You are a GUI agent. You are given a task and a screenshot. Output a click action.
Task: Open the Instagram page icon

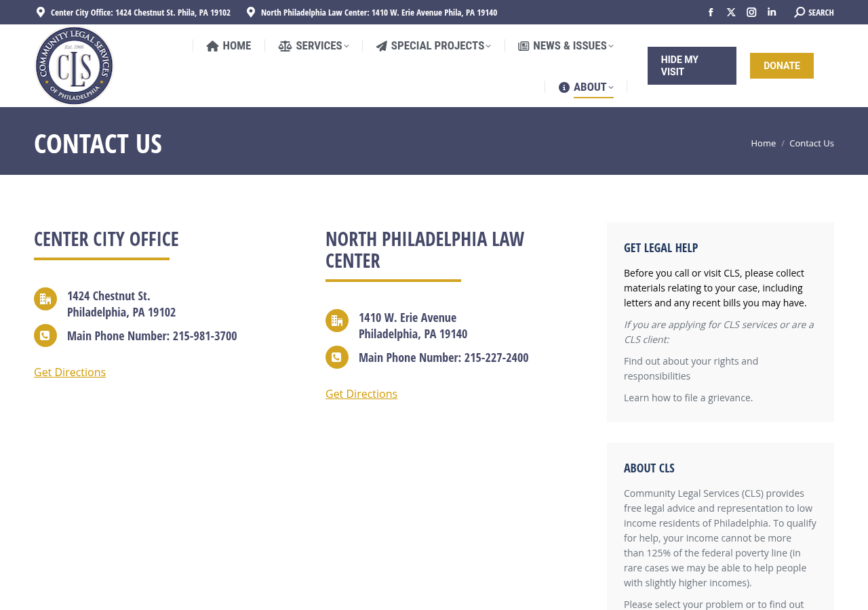point(751,12)
